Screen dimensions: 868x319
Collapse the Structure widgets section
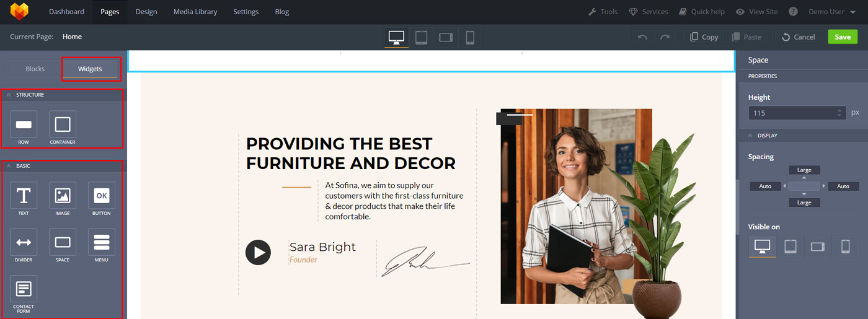(9, 95)
